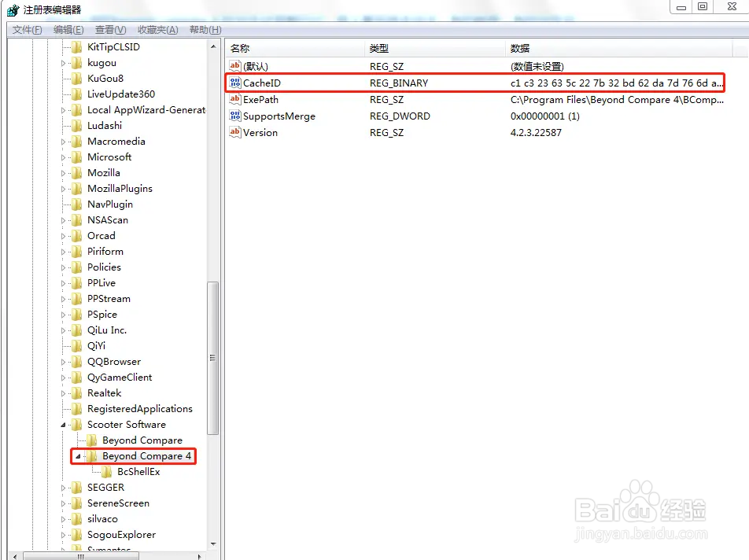Viewport: 749px width, 560px height.
Task: Click the PPLive folder icon
Action: [x=77, y=283]
